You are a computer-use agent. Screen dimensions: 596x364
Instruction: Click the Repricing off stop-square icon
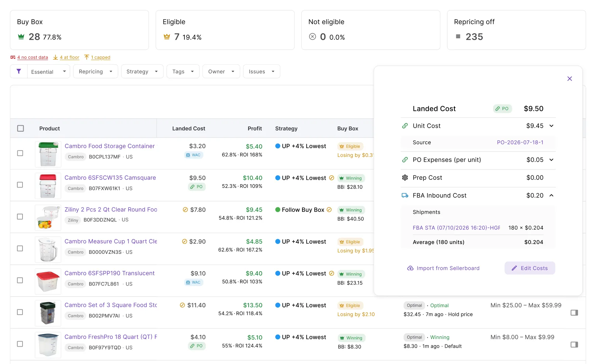point(458,36)
